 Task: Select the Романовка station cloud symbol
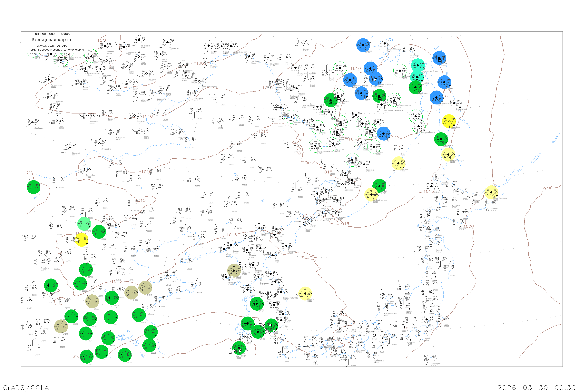click(139, 40)
